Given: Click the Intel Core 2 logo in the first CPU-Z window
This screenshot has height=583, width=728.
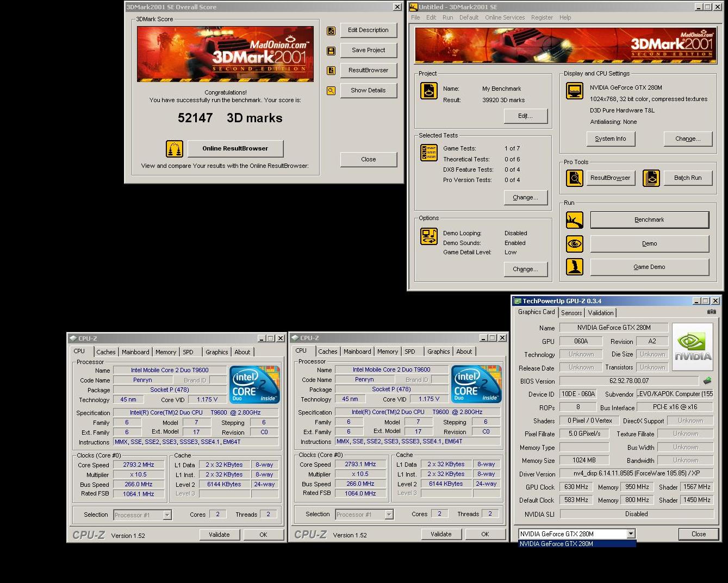Looking at the screenshot, I should tap(254, 384).
